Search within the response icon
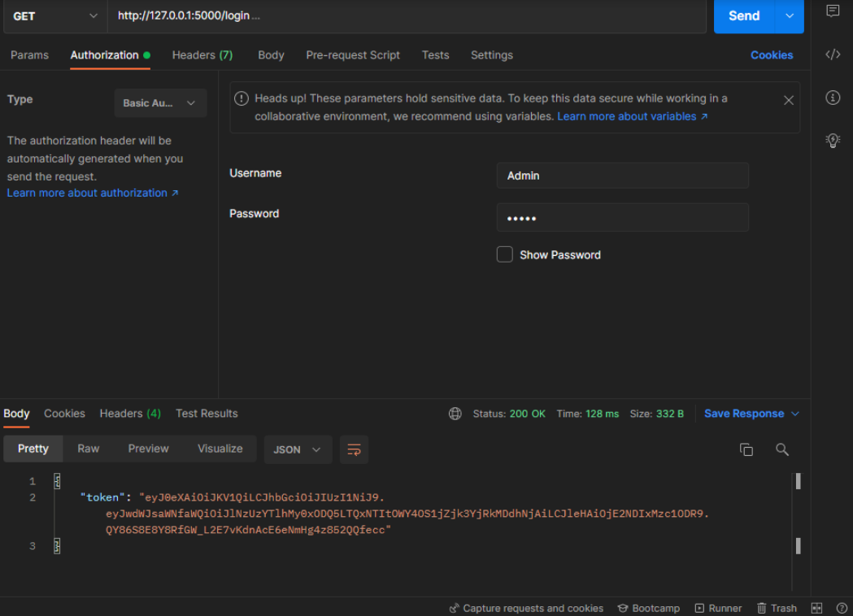The height and width of the screenshot is (616, 853). click(x=782, y=449)
